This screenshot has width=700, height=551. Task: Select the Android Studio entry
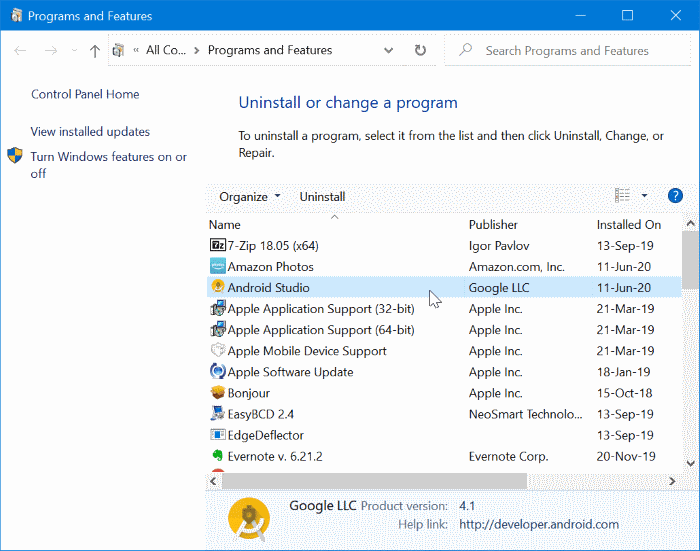pyautogui.click(x=444, y=288)
